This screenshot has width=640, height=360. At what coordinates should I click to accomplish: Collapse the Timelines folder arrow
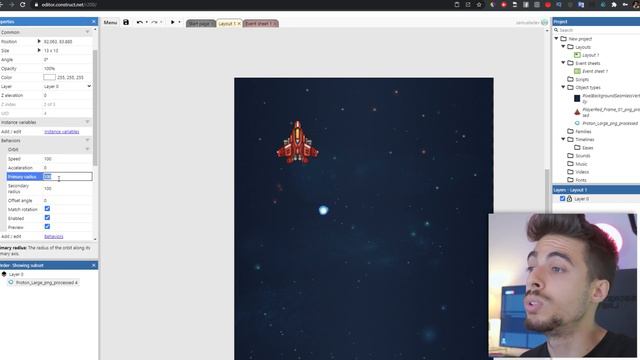tap(563, 139)
